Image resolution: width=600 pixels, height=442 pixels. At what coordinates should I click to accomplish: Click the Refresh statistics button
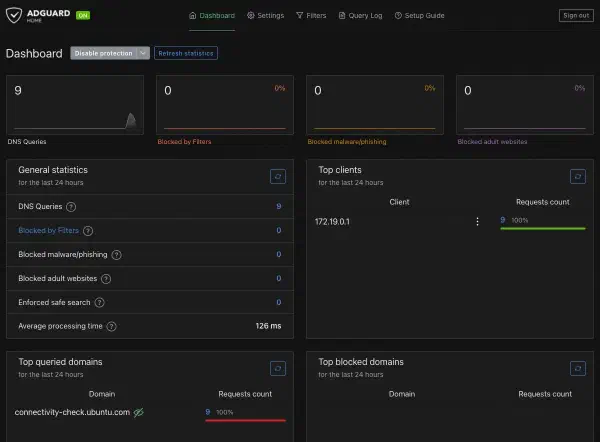tap(186, 53)
